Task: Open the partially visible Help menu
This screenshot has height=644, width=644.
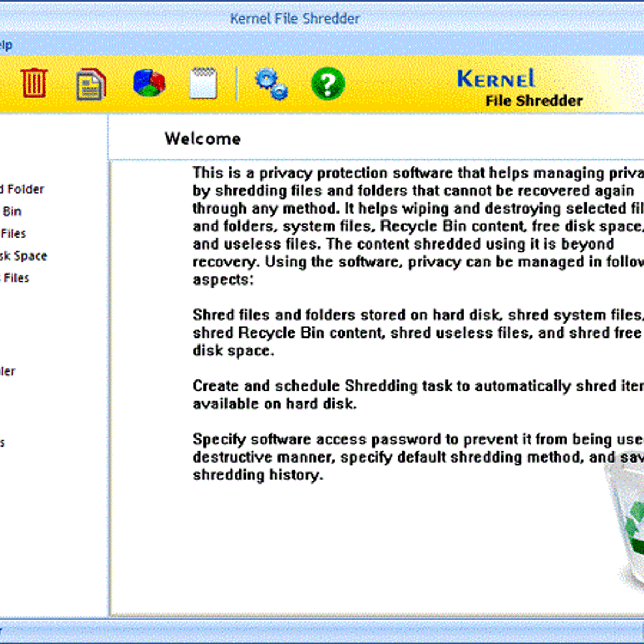Action: coord(6,45)
